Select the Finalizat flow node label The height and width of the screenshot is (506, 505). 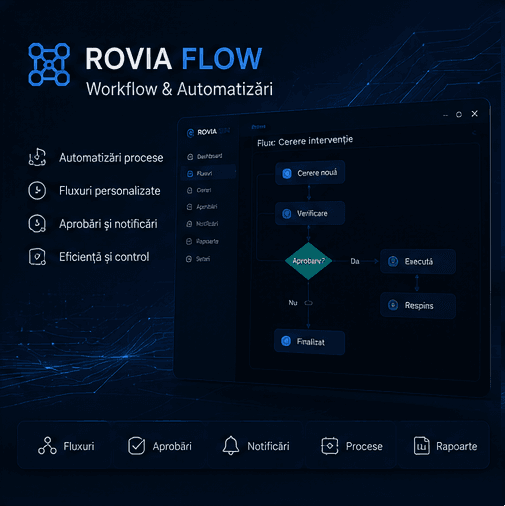[310, 342]
